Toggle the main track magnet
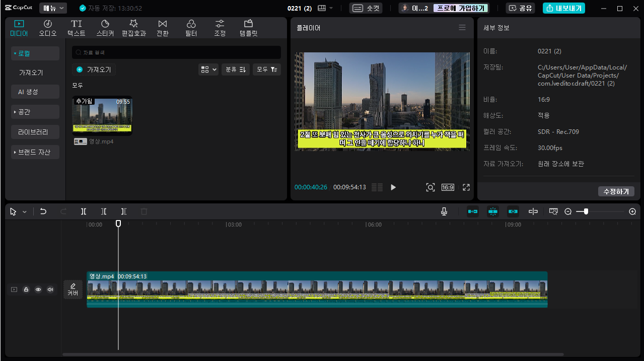The image size is (644, 361). pos(473,212)
